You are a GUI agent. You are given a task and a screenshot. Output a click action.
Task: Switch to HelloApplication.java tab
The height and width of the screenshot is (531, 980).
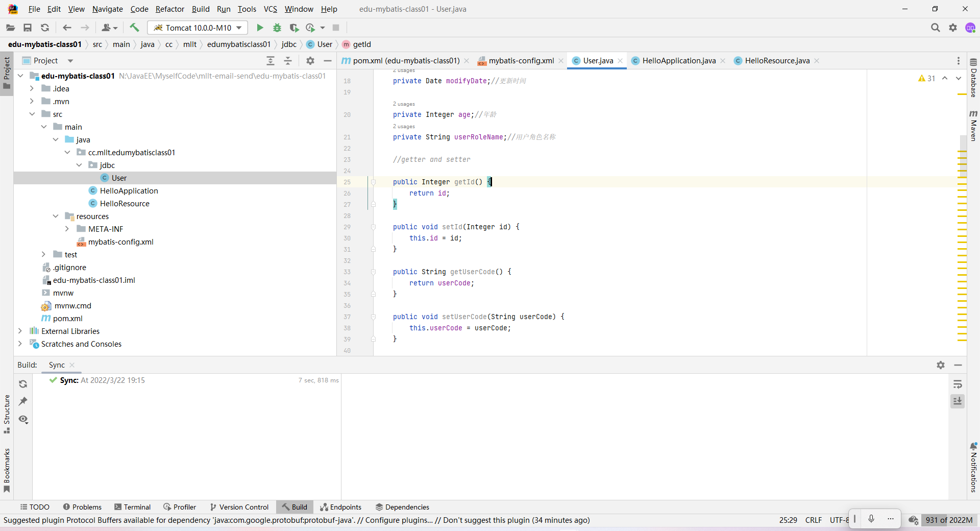[679, 61]
